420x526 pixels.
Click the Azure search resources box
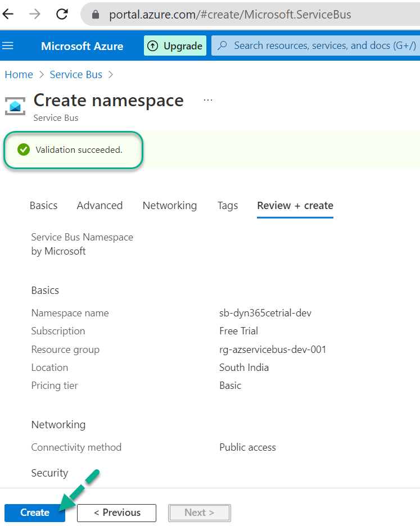tap(318, 46)
